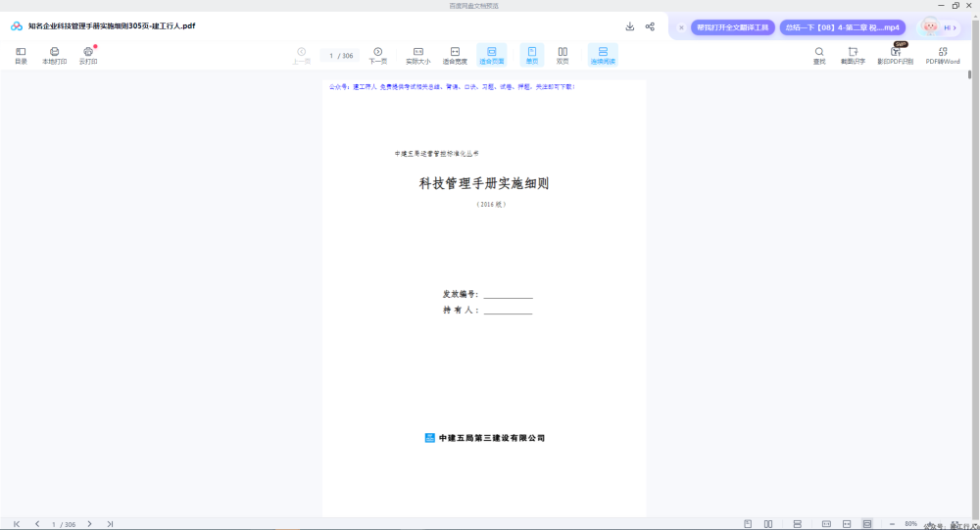Toggle 双页 double page layout
Screen dimensions: 980x530
[563, 55]
